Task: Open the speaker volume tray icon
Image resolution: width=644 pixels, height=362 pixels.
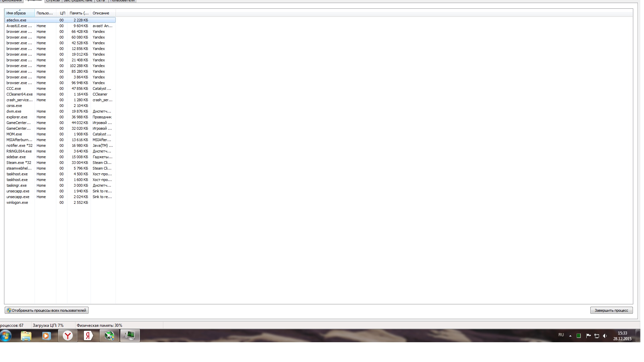Action: coord(605,336)
